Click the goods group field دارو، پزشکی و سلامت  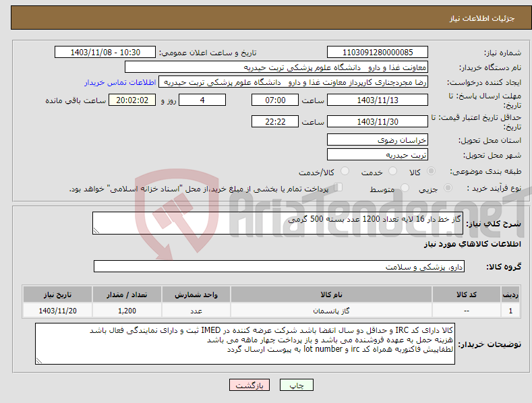point(279,267)
